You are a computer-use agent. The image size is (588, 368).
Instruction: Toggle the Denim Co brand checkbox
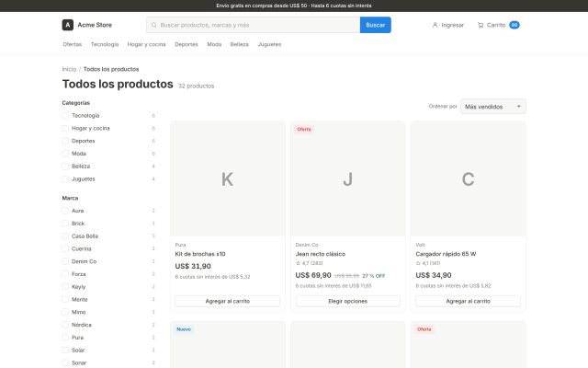(x=65, y=261)
